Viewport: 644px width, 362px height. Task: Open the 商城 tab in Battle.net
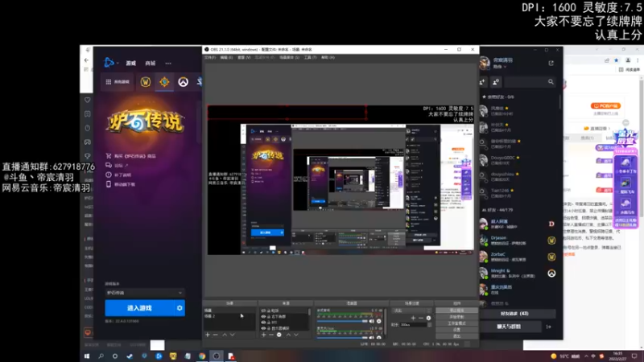point(151,64)
